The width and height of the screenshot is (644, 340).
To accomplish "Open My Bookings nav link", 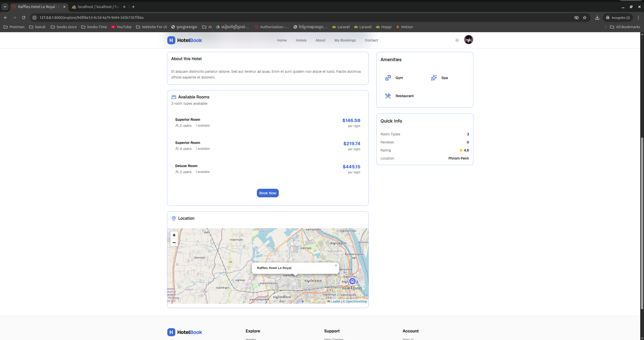I will point(345,40).
